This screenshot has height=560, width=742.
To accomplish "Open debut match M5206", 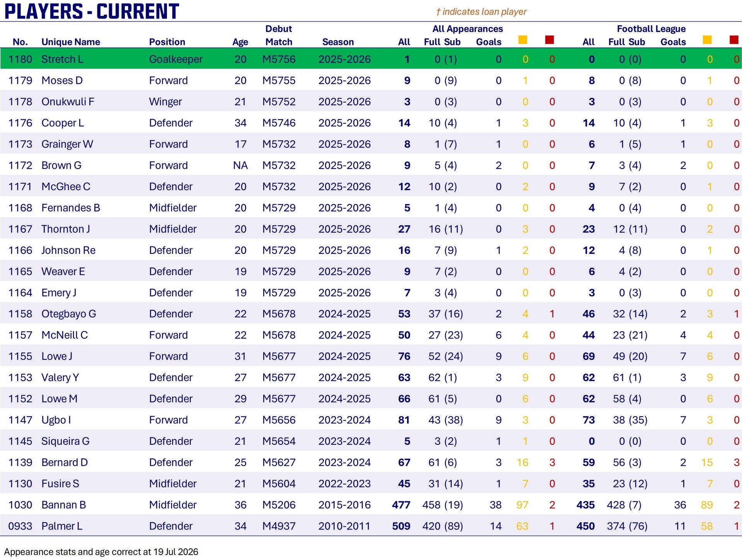I will [279, 505].
